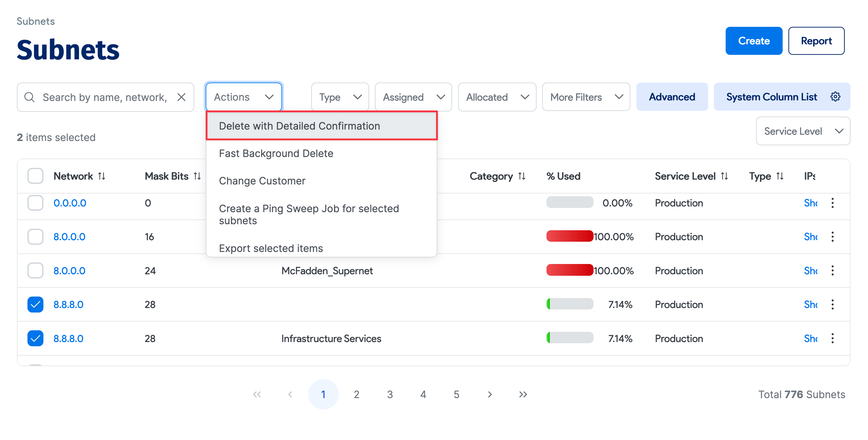Screen dimensions: 868x440
Task: Expand the Type filter dropdown
Action: [340, 97]
